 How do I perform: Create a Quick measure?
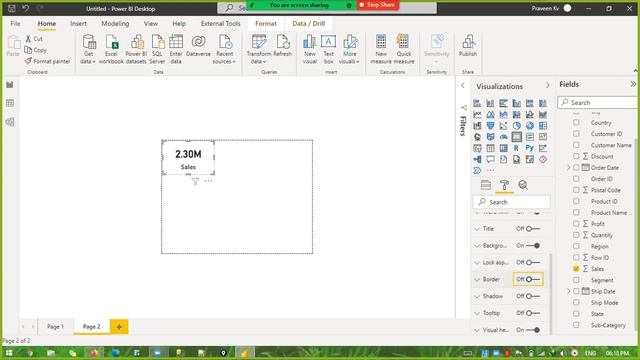coord(404,49)
